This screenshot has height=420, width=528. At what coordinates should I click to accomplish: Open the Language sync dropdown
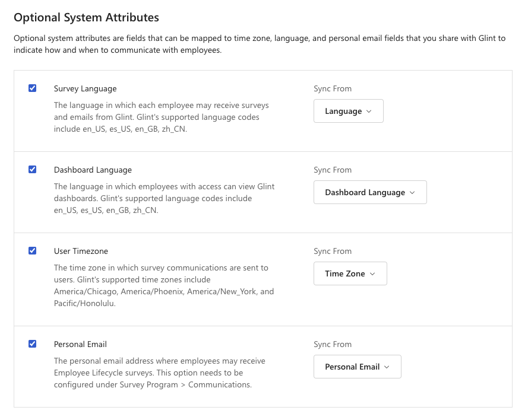349,110
